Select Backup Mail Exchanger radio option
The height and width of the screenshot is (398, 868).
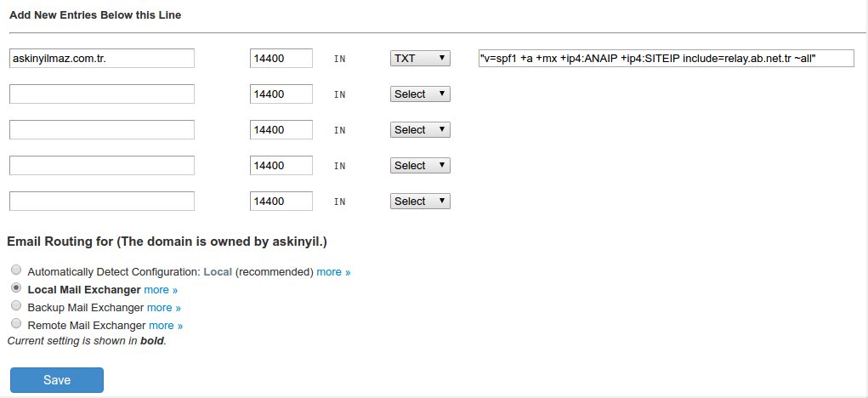[16, 306]
